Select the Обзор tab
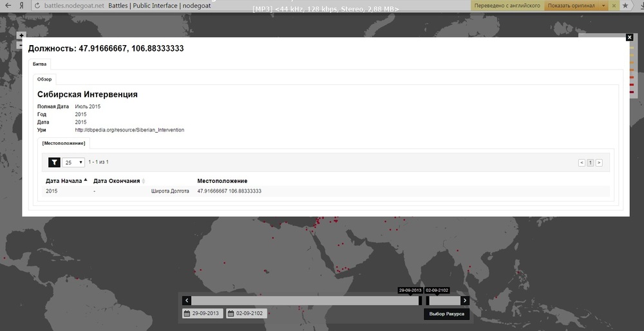644x331 pixels. (x=44, y=79)
